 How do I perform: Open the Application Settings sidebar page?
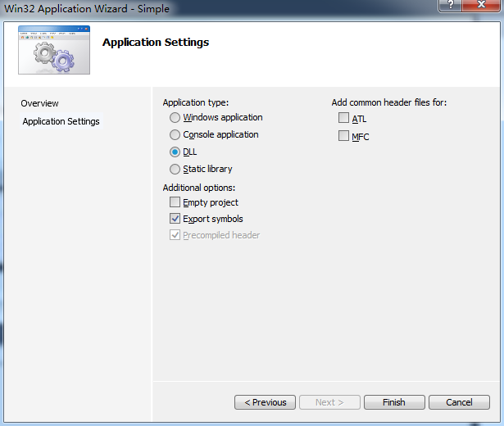click(61, 121)
